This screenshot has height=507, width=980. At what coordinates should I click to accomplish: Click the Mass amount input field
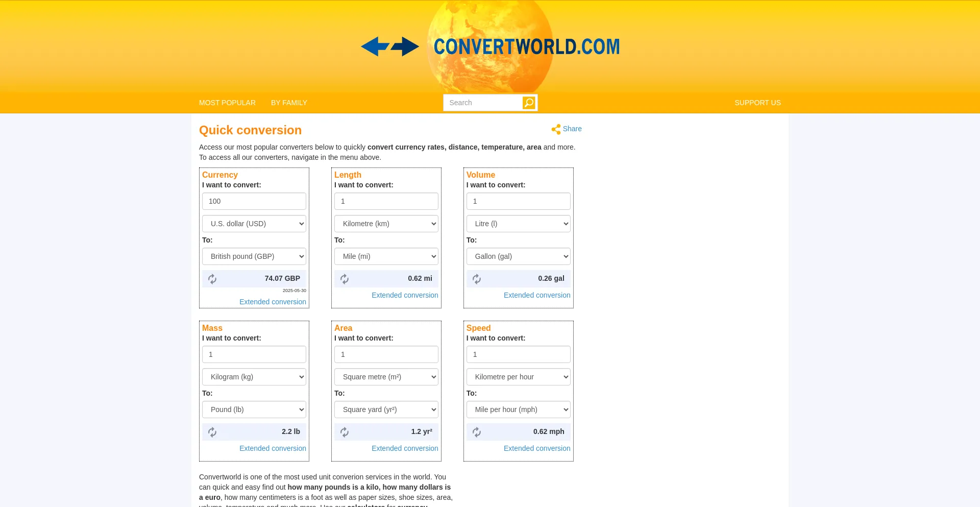pos(254,354)
